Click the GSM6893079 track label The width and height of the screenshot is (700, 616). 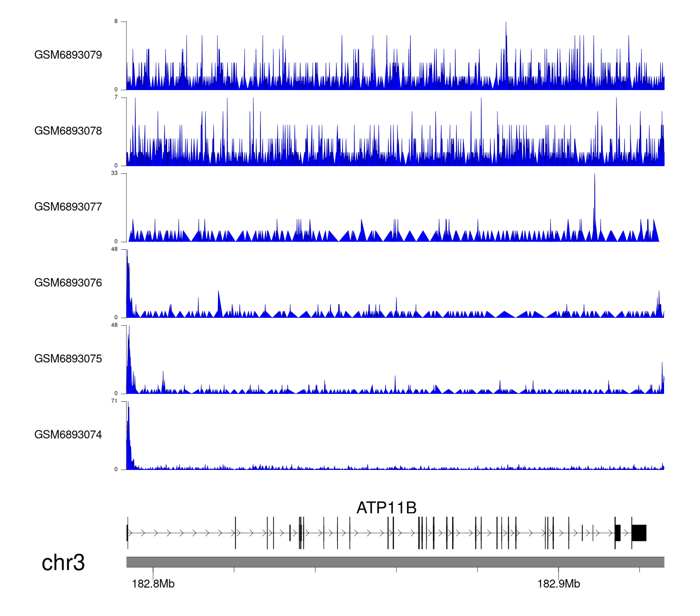click(68, 55)
